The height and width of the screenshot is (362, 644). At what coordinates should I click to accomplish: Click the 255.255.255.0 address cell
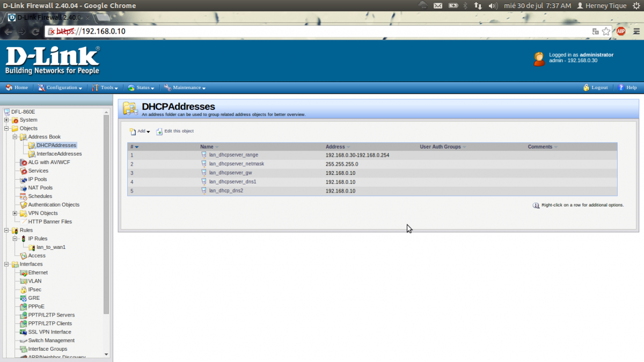coord(342,164)
